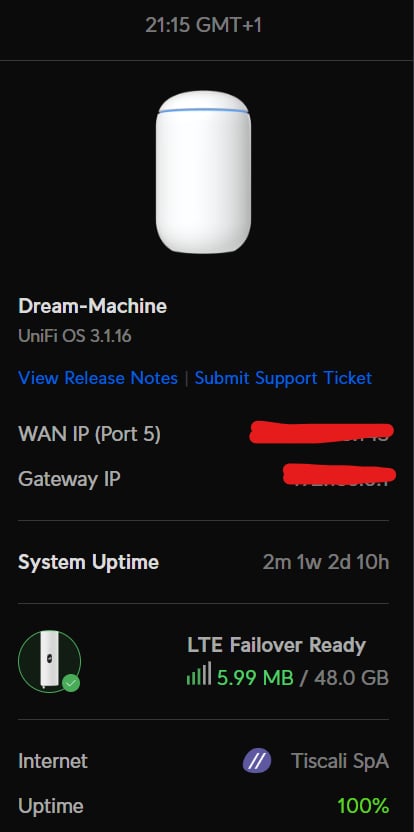Image resolution: width=414 pixels, height=832 pixels.
Task: Open the View Release Notes link
Action: (x=98, y=378)
